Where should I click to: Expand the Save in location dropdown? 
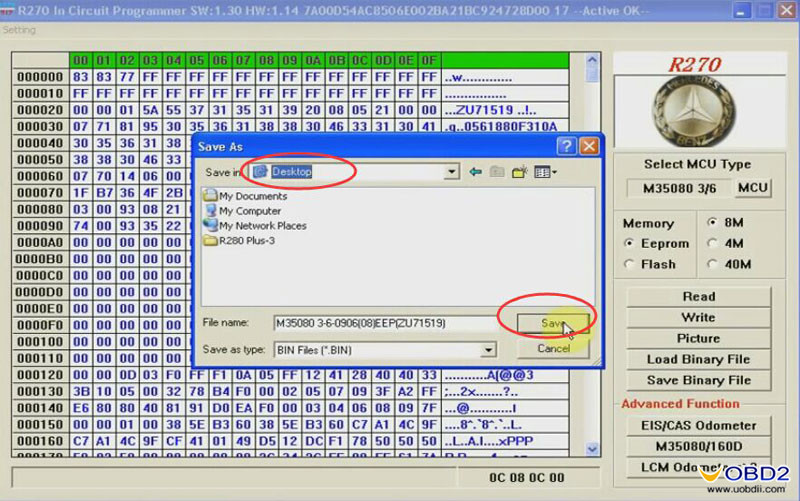451,172
